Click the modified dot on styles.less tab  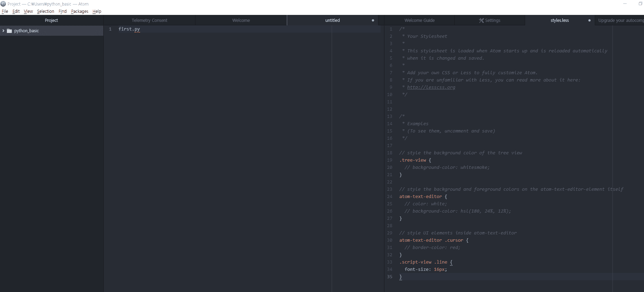click(x=589, y=20)
